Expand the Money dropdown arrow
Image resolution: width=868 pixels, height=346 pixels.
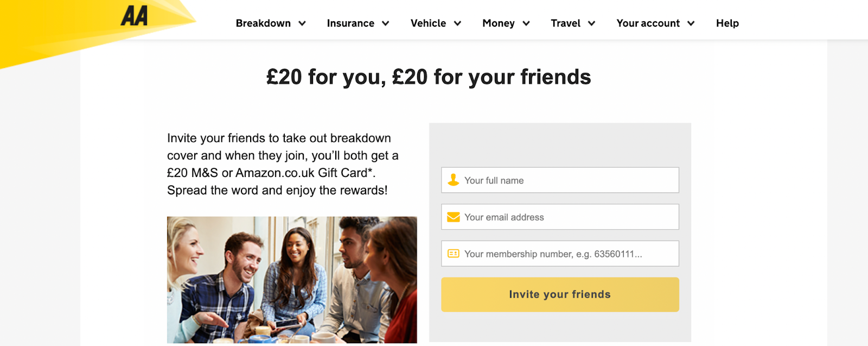click(526, 23)
